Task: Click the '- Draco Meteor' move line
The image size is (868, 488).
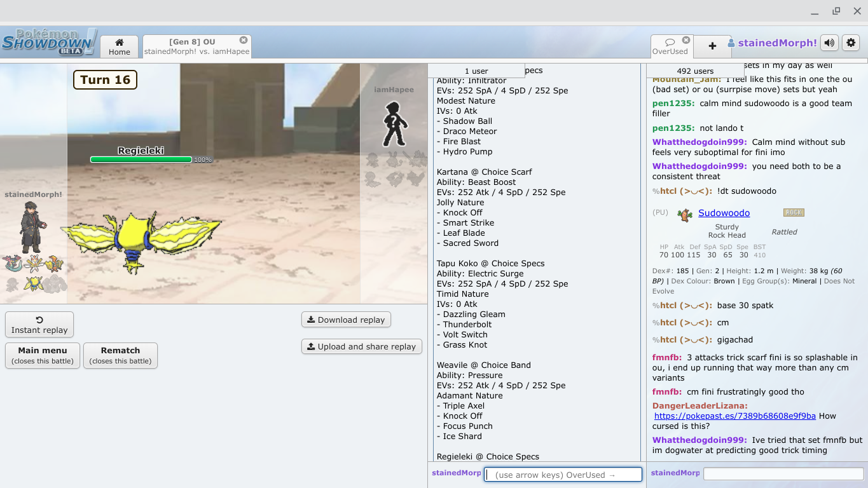Action: pyautogui.click(x=467, y=131)
